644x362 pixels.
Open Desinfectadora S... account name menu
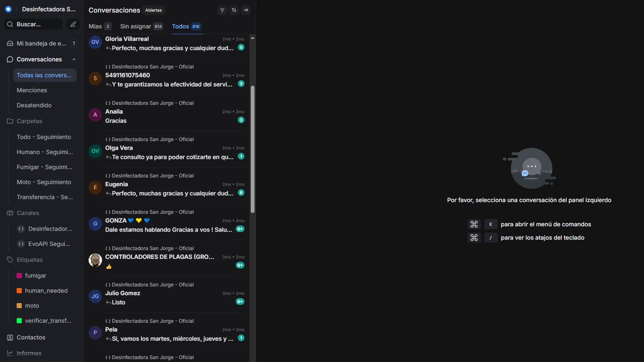[49, 9]
